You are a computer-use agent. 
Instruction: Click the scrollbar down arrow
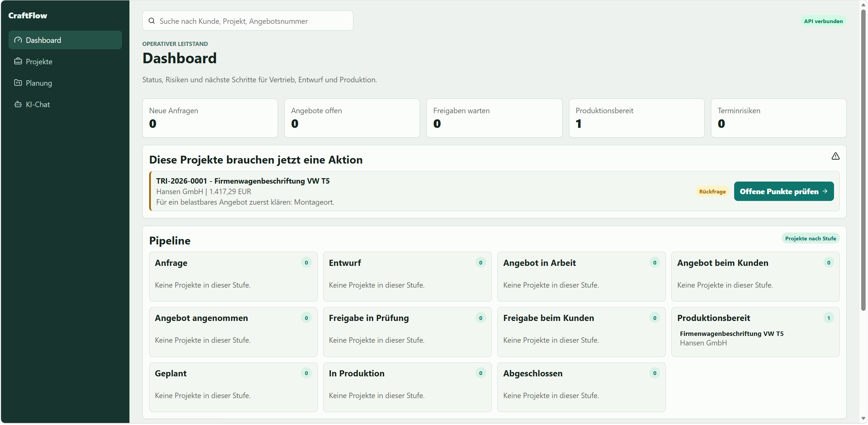(x=863, y=419)
